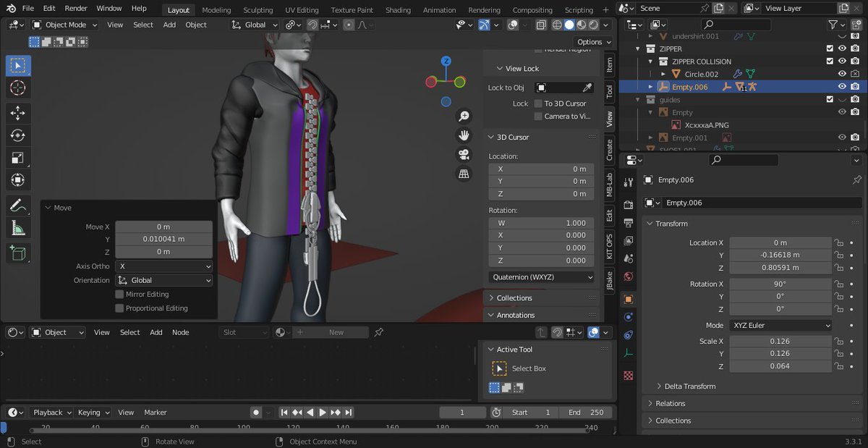Click the Play animation button
Viewport: 868px width, 448px height.
click(323, 413)
